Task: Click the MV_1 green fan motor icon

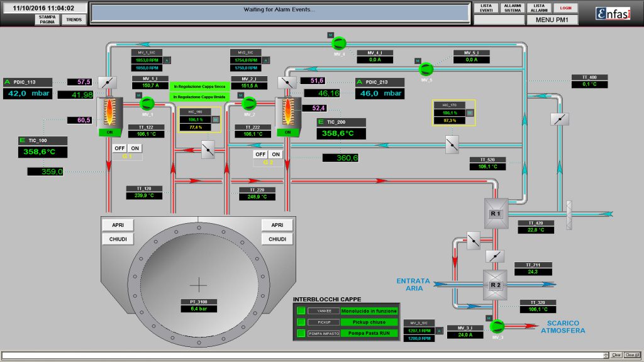Action: 147,104
